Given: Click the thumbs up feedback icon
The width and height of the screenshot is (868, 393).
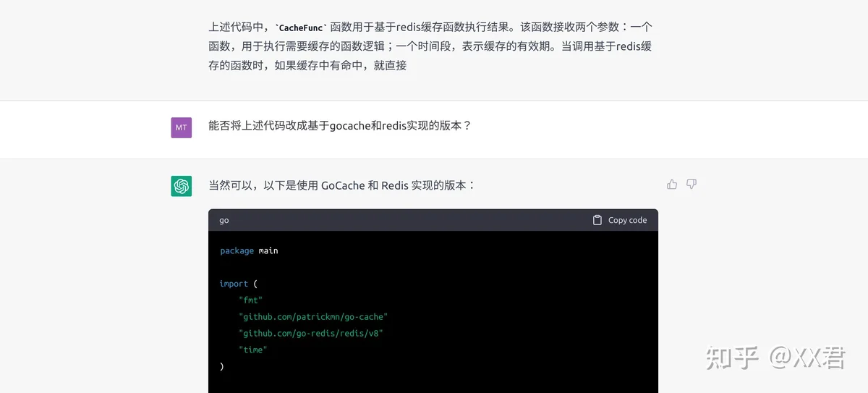Looking at the screenshot, I should pyautogui.click(x=672, y=185).
